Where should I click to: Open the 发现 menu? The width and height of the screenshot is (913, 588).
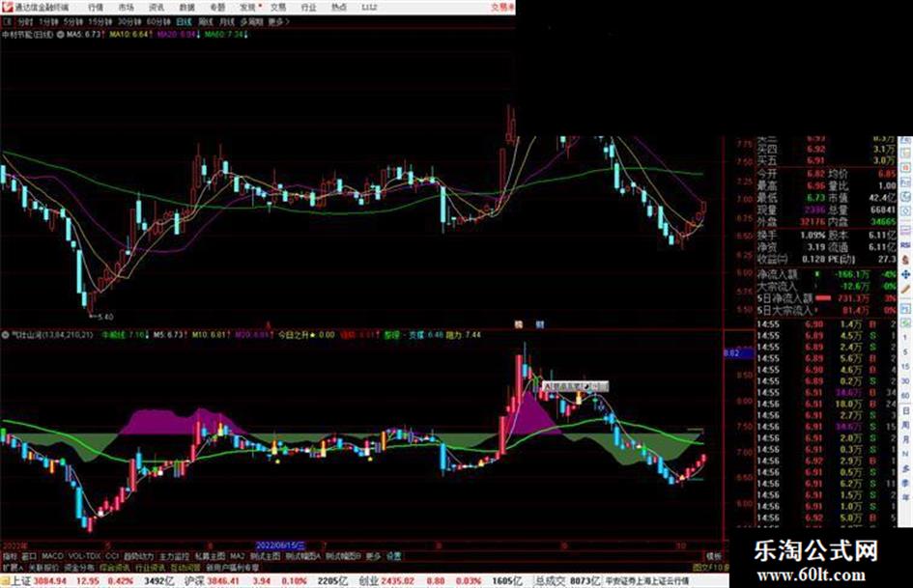click(248, 8)
